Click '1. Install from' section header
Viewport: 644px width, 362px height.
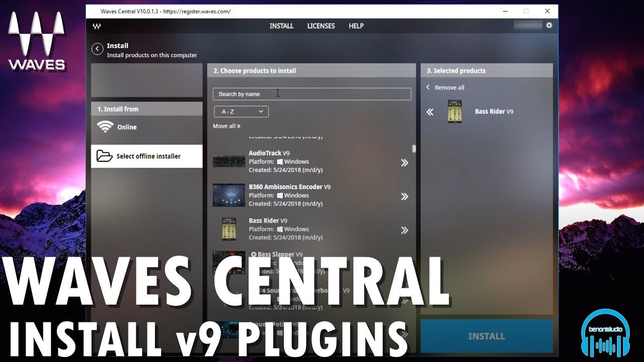tap(146, 109)
